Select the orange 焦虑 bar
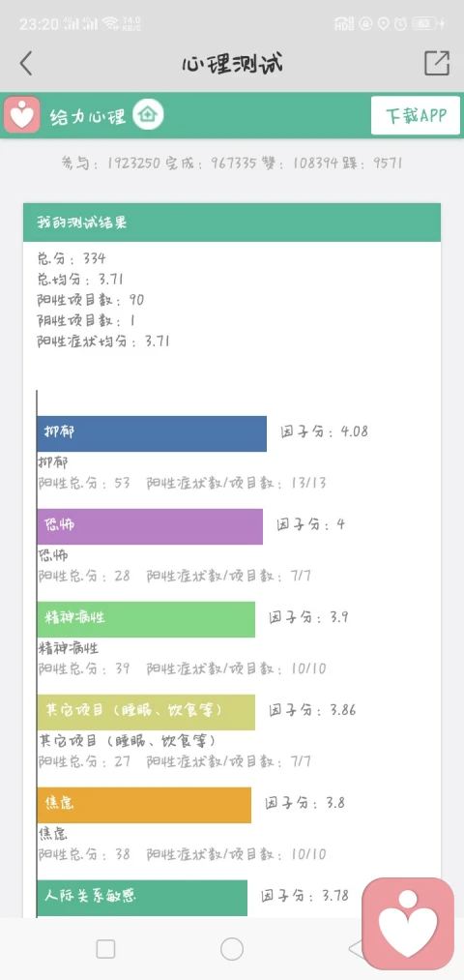464x980 pixels. click(x=144, y=805)
